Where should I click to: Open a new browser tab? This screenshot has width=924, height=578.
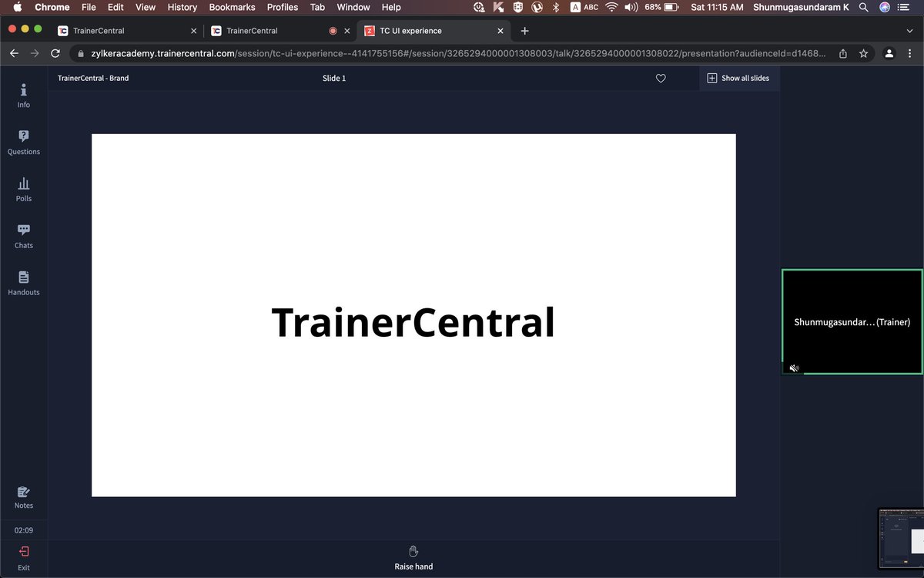(524, 31)
